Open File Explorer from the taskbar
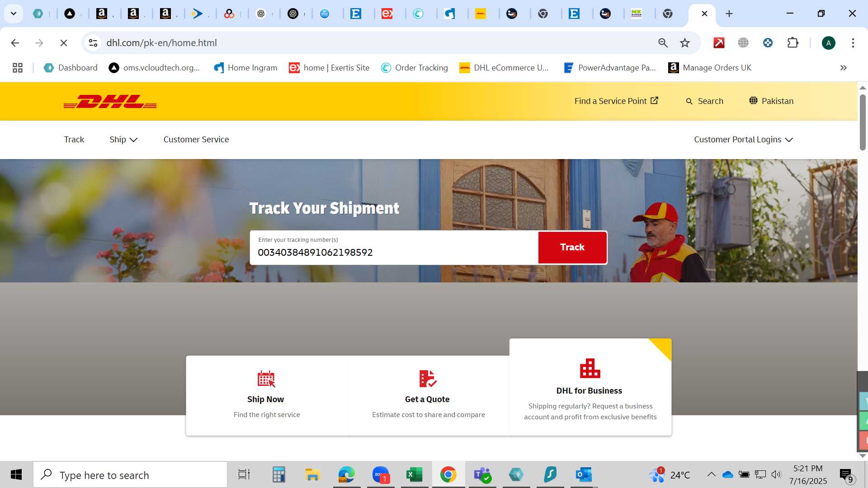 (312, 475)
